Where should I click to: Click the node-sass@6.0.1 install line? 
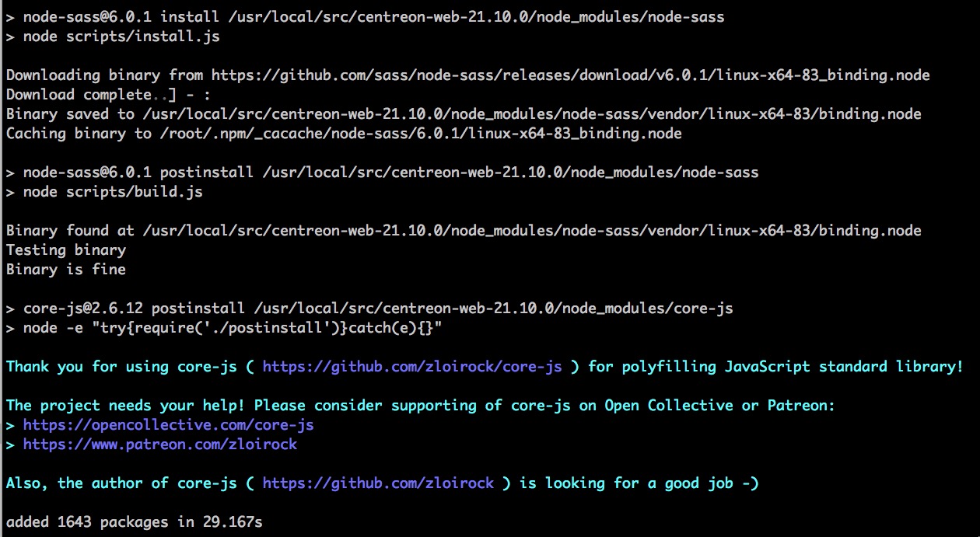point(364,17)
